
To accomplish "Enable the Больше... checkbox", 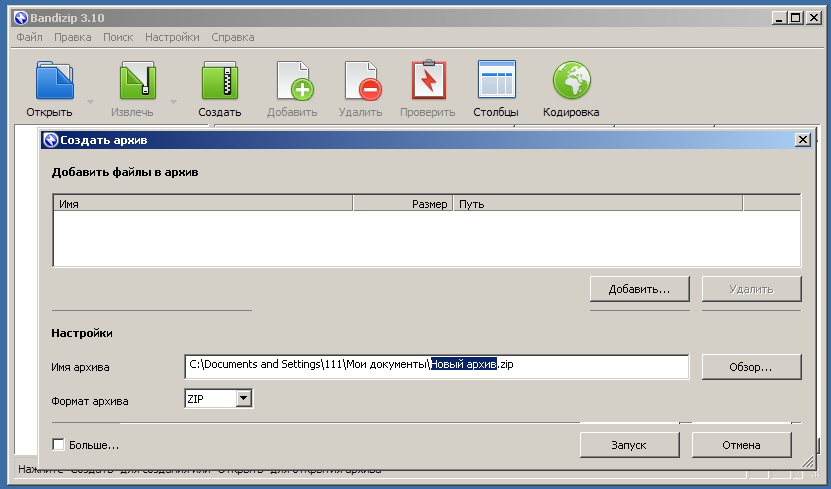I will click(x=58, y=444).
